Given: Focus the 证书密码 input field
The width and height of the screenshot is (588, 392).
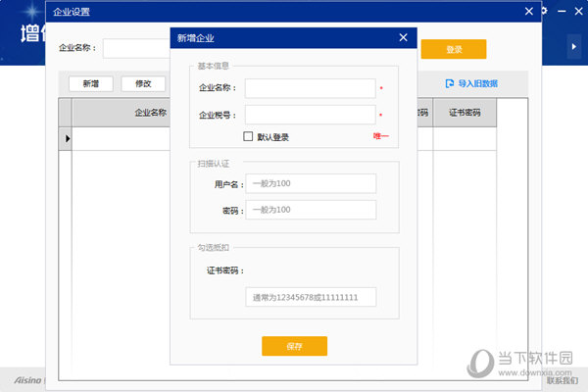Looking at the screenshot, I should coord(311,297).
